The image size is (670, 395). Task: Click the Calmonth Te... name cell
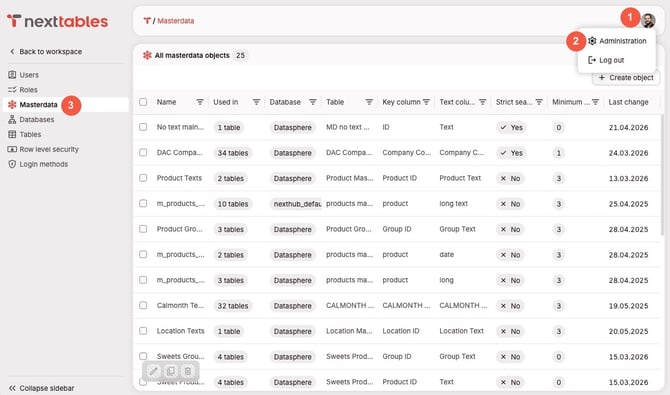point(180,305)
